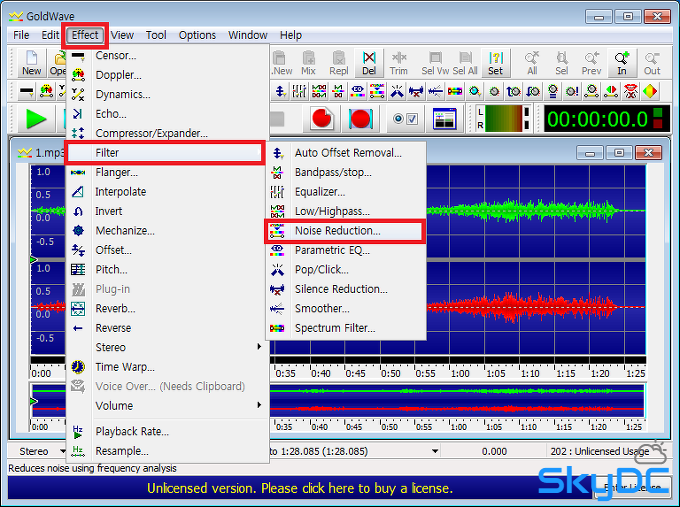Click the Mix toolbar icon

tap(308, 63)
